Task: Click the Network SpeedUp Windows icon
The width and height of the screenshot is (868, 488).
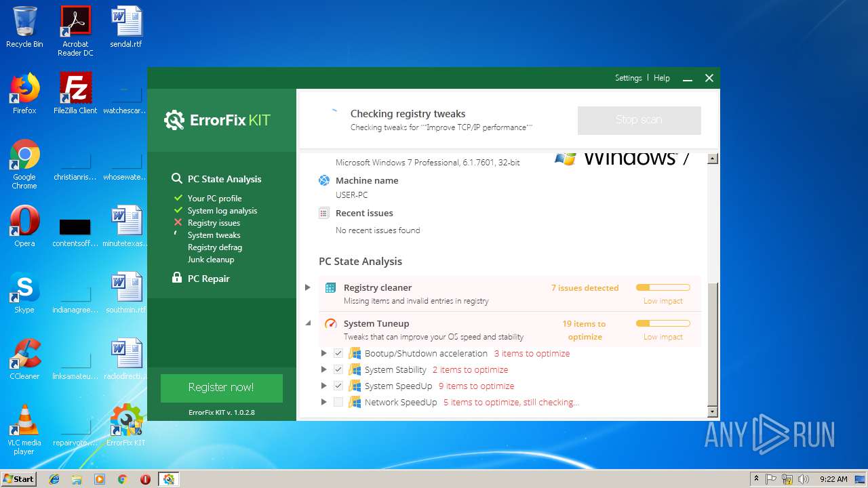Action: click(355, 402)
